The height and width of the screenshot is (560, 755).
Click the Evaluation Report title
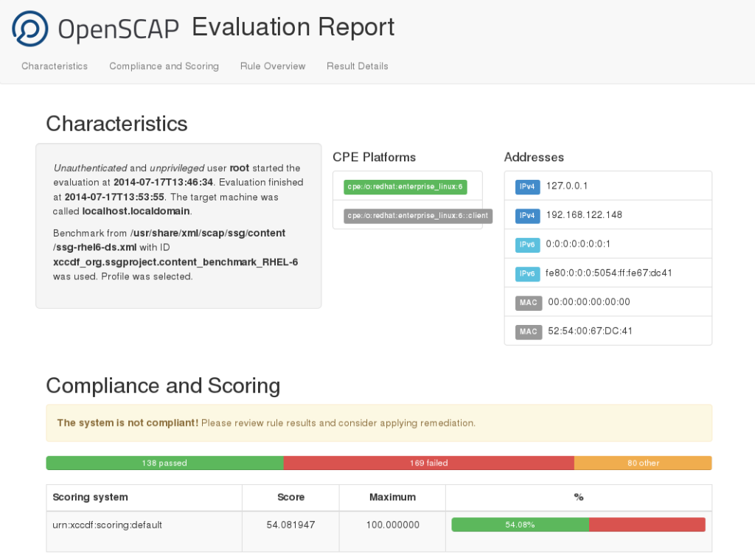293,27
